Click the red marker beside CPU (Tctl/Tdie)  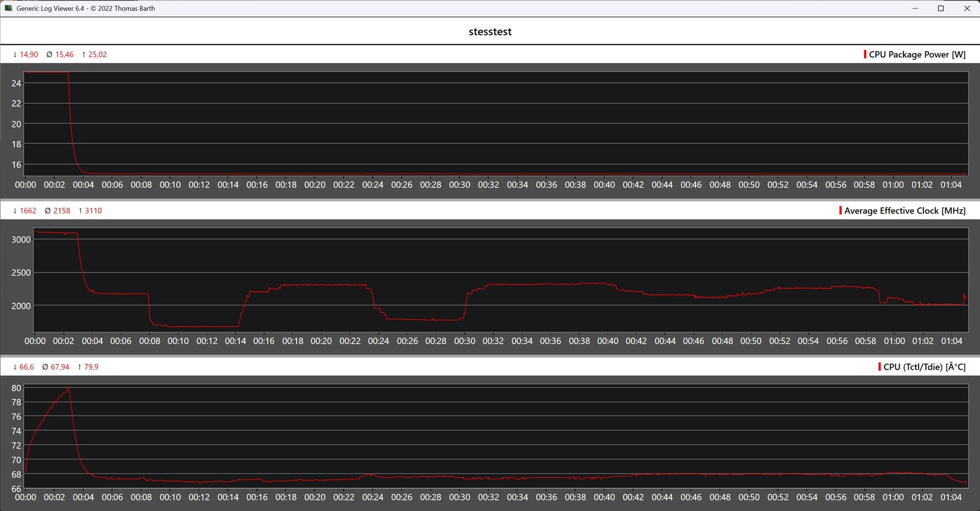879,367
